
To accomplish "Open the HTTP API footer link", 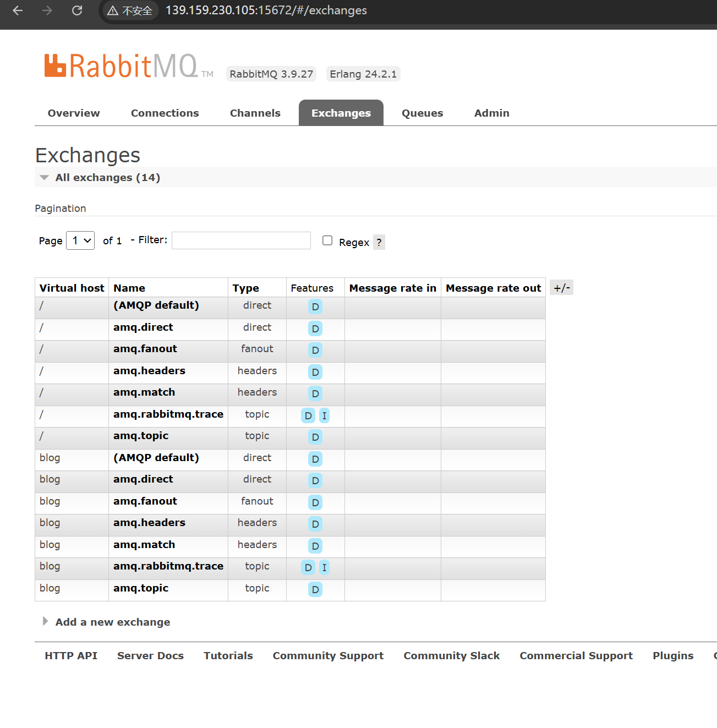I will [71, 655].
